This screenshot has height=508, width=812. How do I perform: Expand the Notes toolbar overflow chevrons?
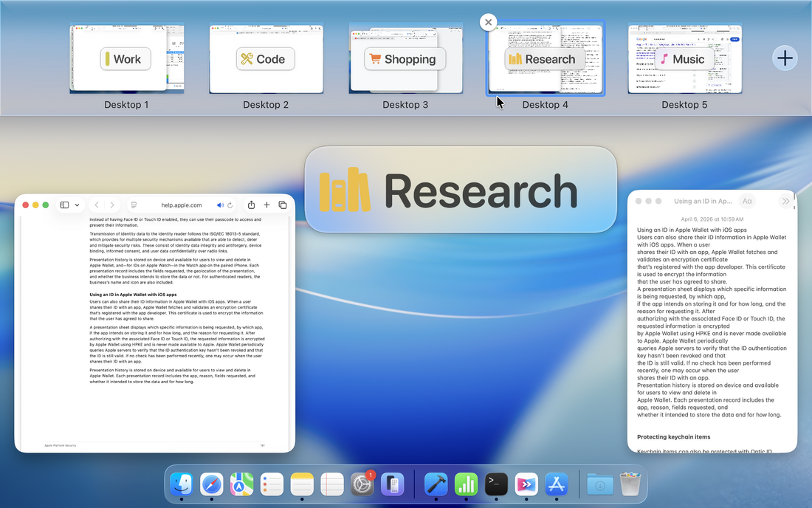tap(786, 201)
